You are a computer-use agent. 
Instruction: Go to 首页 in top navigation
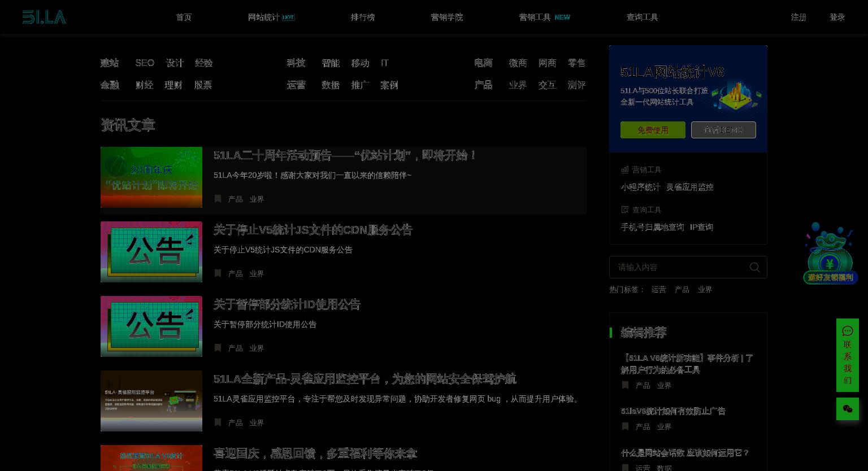[184, 17]
